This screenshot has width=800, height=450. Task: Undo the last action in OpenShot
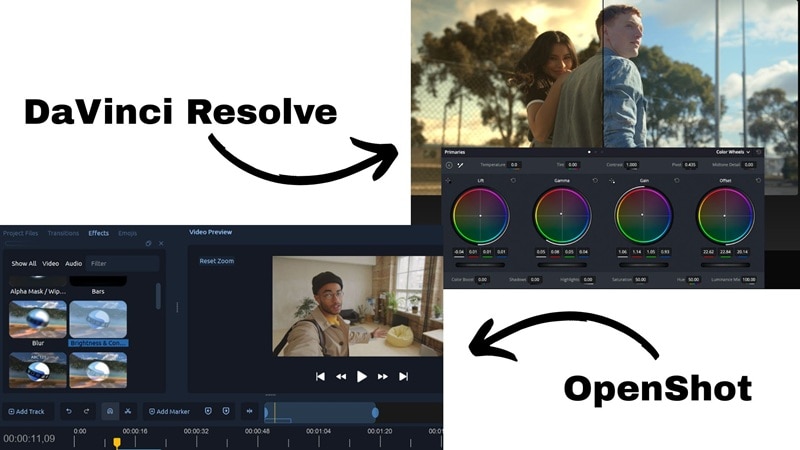(69, 411)
